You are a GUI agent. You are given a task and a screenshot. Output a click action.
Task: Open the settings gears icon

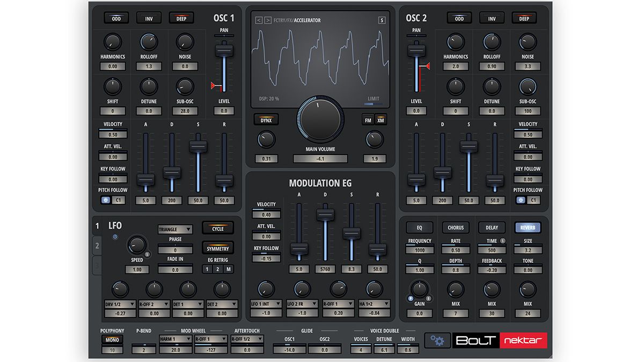[437, 341]
